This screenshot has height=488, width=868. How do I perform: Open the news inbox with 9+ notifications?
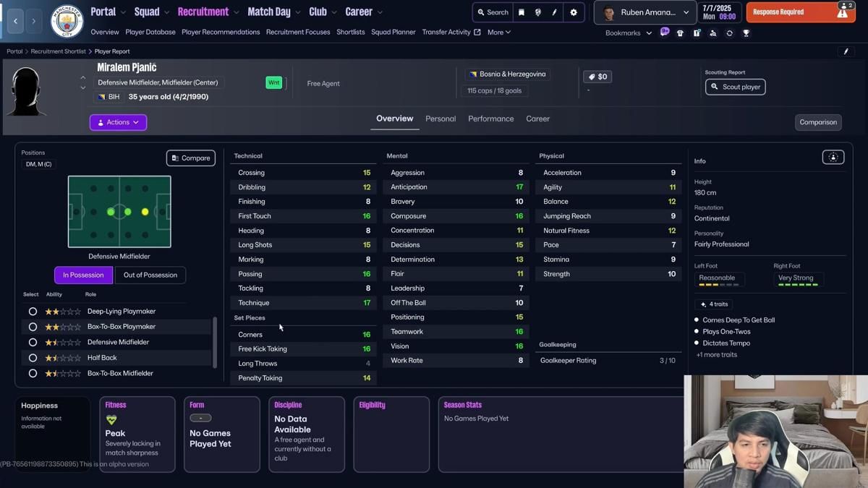(x=664, y=33)
